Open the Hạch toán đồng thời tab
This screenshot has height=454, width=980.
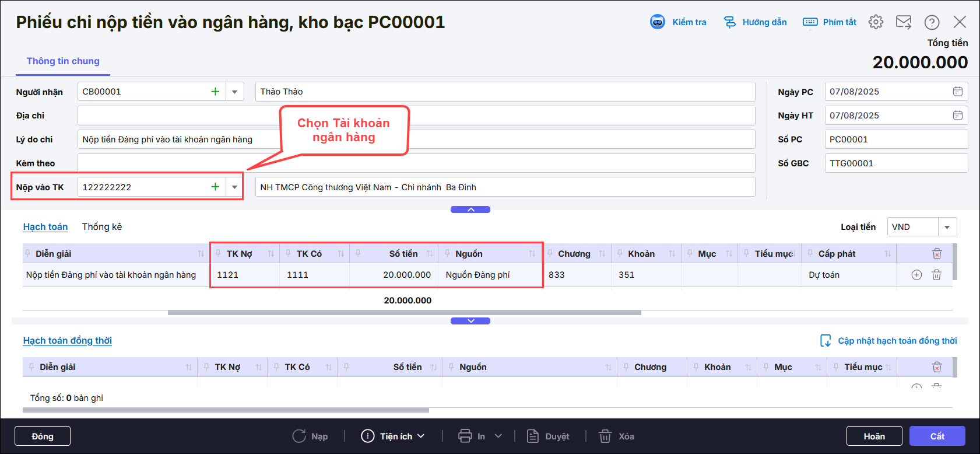click(68, 341)
